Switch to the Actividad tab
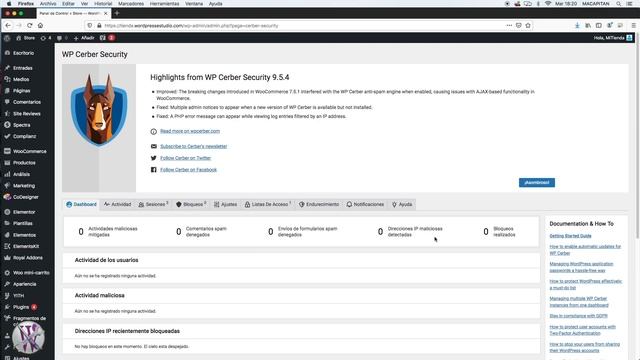The width and height of the screenshot is (640, 360). (118, 204)
